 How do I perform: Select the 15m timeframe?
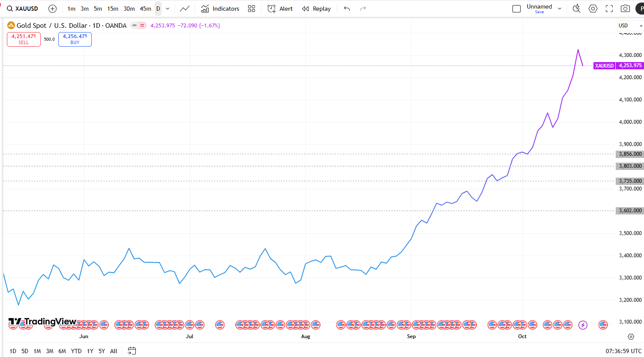[x=113, y=9]
